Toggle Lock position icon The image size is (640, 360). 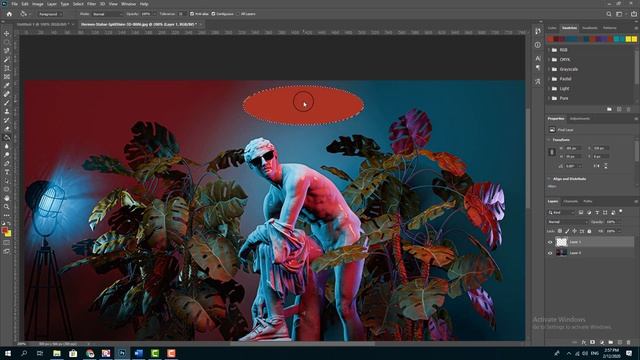[574, 231]
